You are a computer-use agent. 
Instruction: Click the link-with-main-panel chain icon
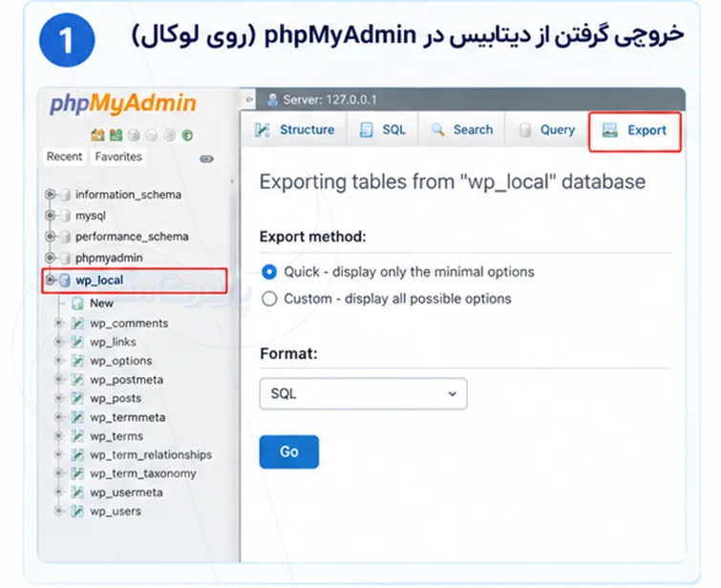point(206,159)
